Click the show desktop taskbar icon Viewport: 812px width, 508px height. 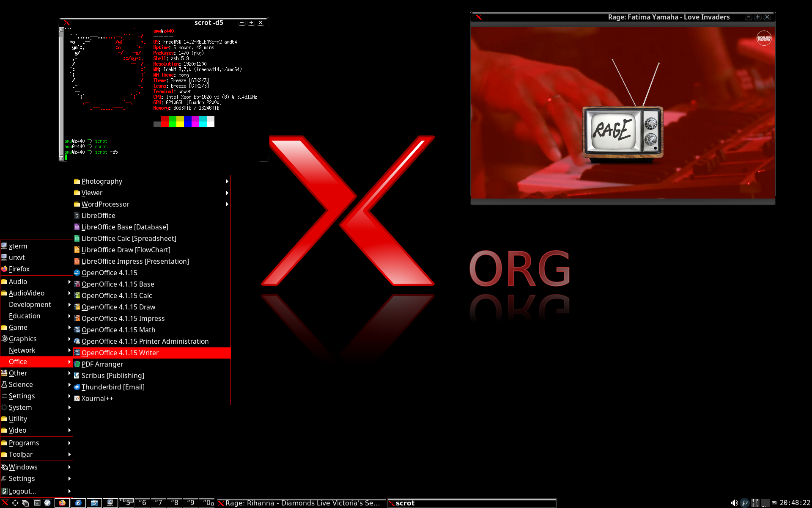click(15, 503)
